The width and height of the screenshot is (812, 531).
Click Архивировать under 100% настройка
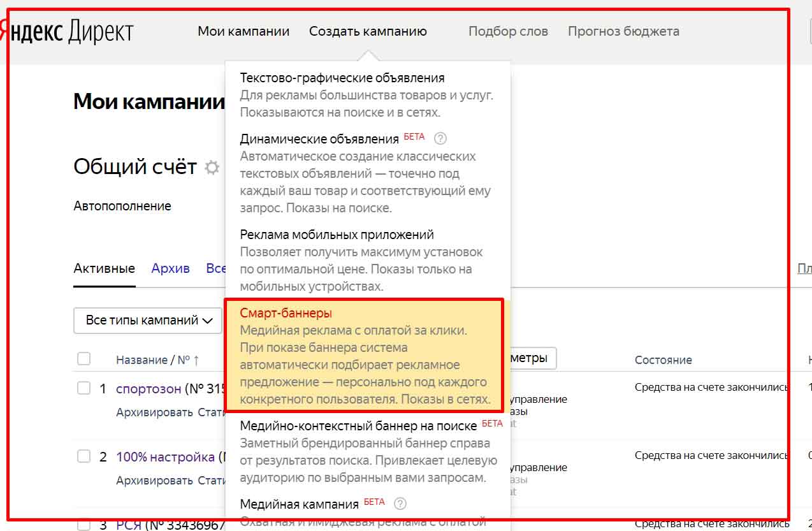pos(154,480)
